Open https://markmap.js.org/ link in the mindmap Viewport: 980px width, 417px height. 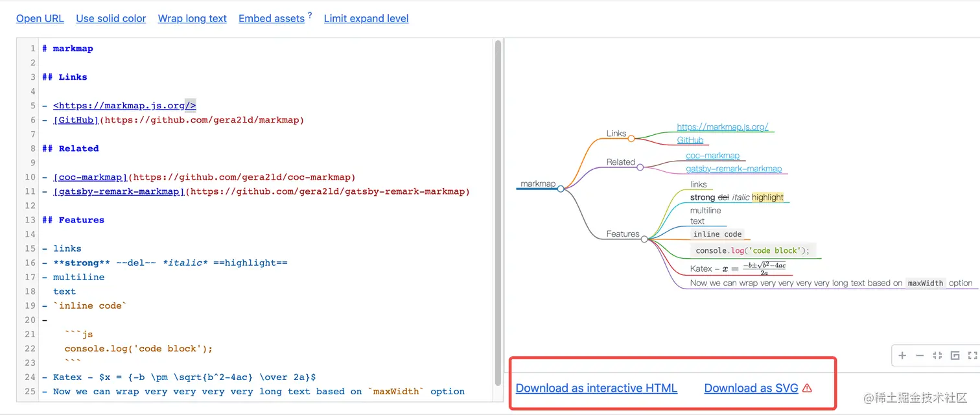[x=723, y=127]
